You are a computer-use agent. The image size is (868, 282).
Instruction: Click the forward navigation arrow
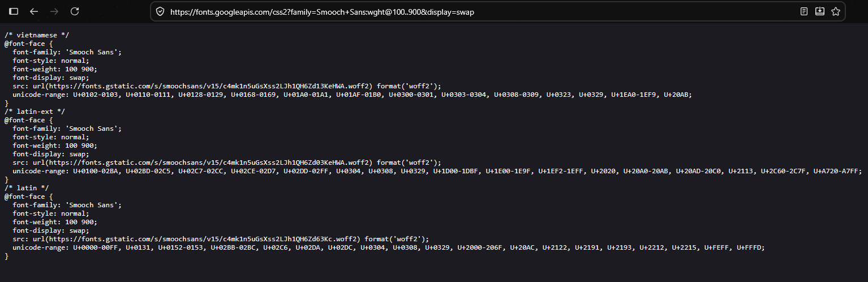coord(54,11)
